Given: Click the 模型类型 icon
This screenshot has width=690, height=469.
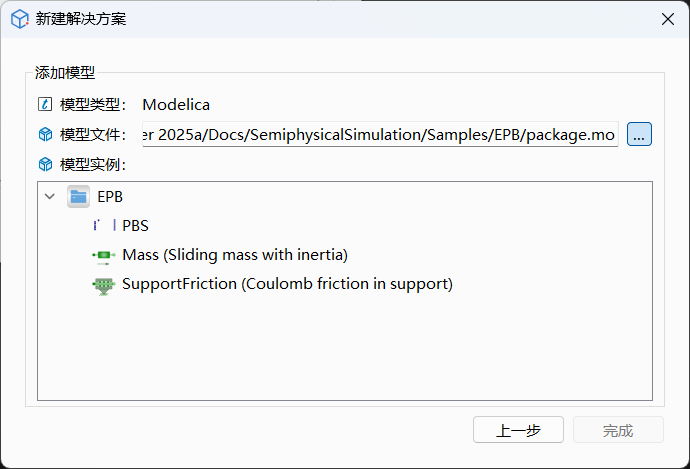Looking at the screenshot, I should [44, 104].
